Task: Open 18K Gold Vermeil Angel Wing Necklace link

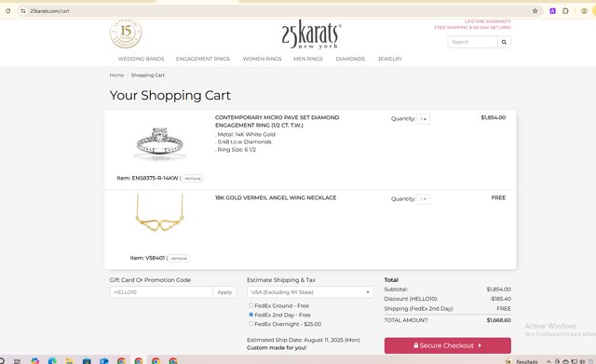Action: [276, 198]
